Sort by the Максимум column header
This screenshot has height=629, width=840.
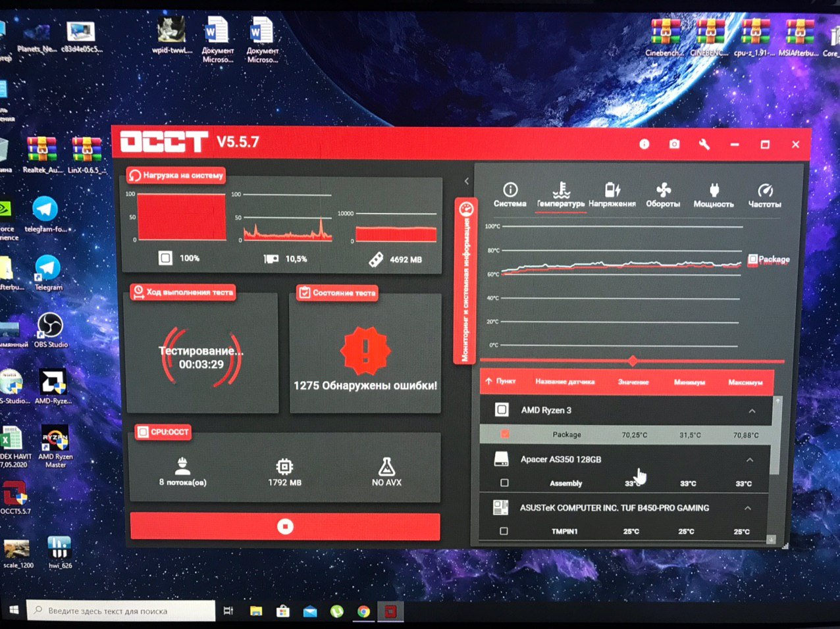click(x=745, y=382)
